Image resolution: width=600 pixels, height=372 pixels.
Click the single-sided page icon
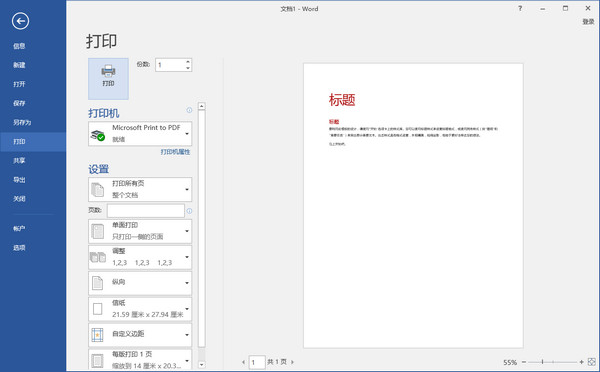point(98,232)
